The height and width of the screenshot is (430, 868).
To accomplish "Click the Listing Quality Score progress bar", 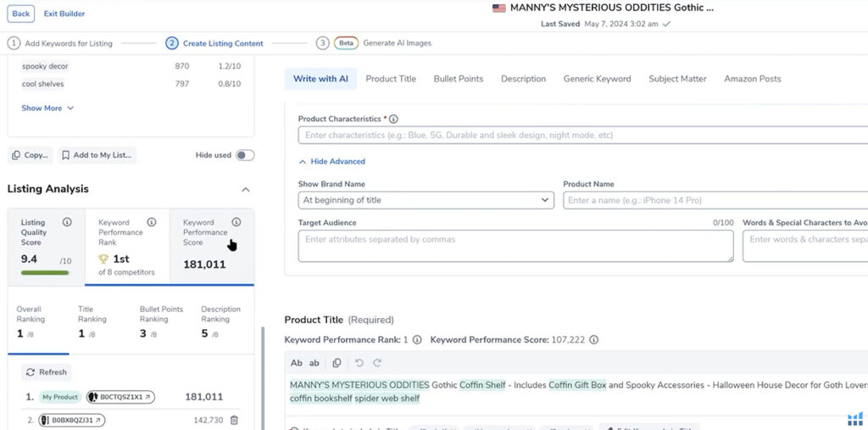I will [x=45, y=272].
